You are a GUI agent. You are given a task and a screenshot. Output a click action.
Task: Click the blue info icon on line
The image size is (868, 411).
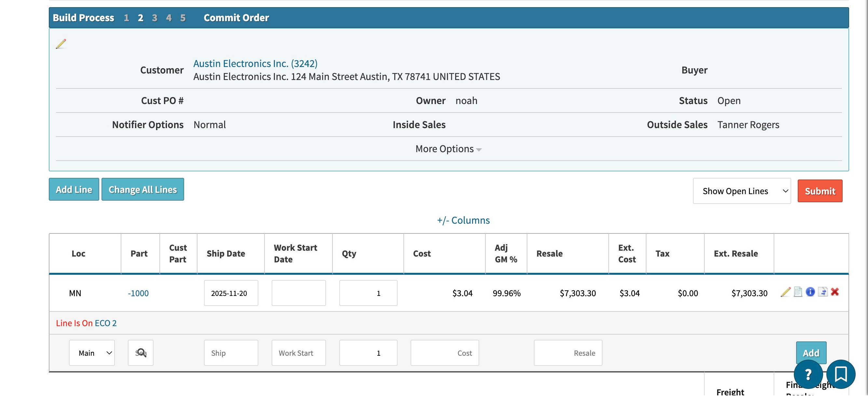810,292
